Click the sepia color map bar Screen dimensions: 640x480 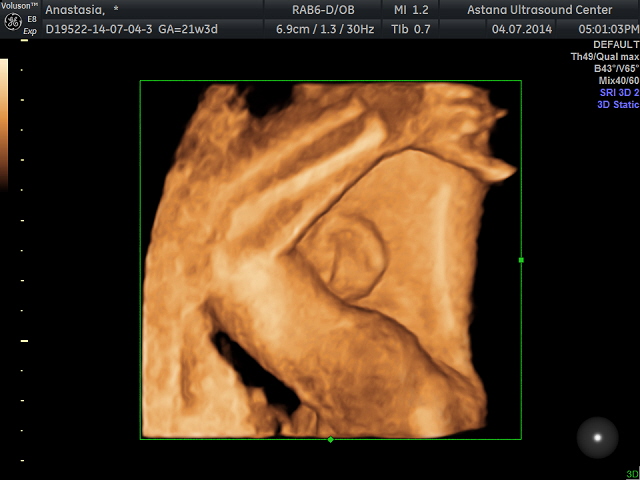coord(4,122)
